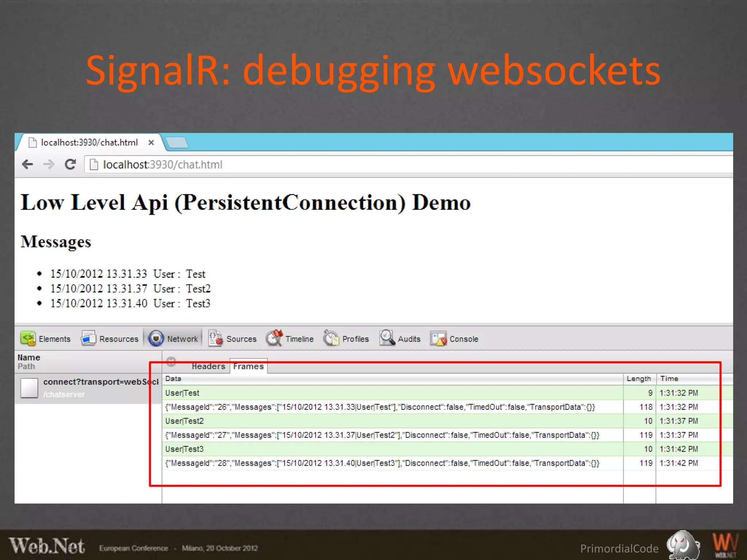
Task: Click the Length column header
Action: point(639,379)
